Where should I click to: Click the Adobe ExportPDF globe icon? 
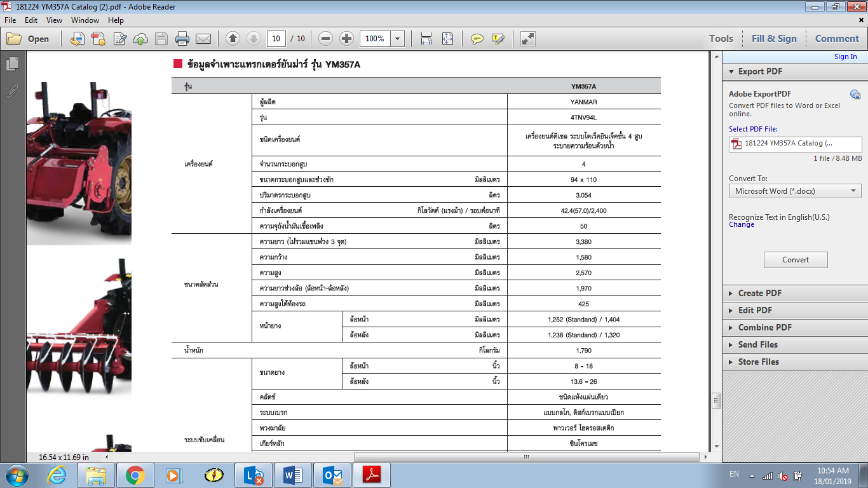click(x=855, y=95)
